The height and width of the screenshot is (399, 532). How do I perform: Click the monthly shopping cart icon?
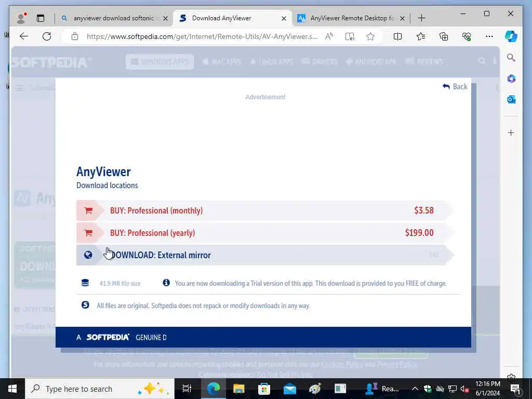(88, 211)
